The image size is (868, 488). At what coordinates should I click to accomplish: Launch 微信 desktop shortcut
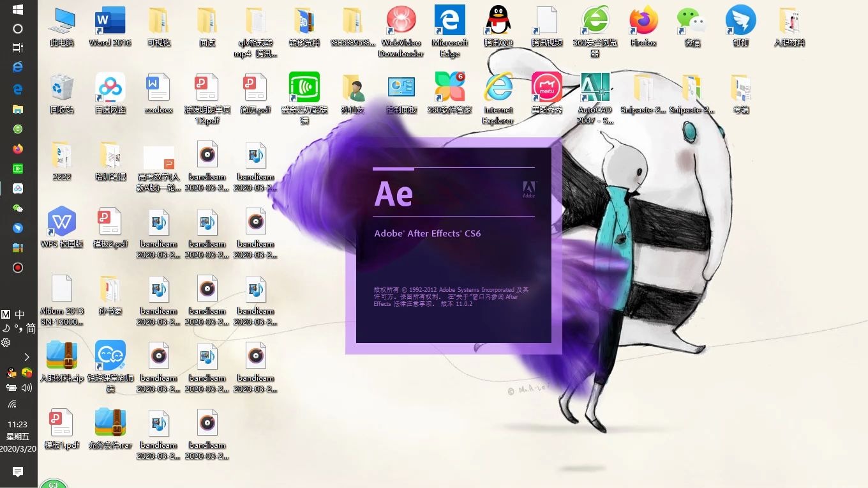[x=692, y=27]
